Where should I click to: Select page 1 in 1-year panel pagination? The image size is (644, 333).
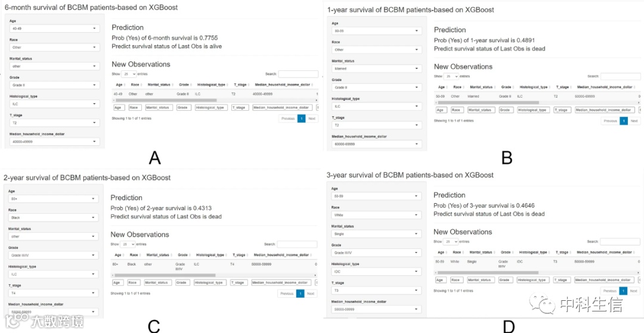pos(624,121)
